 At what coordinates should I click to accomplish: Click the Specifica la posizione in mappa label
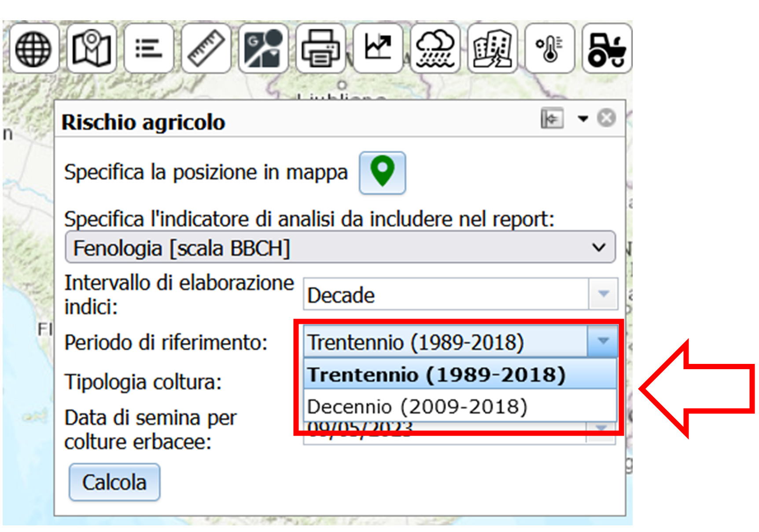click(x=206, y=172)
